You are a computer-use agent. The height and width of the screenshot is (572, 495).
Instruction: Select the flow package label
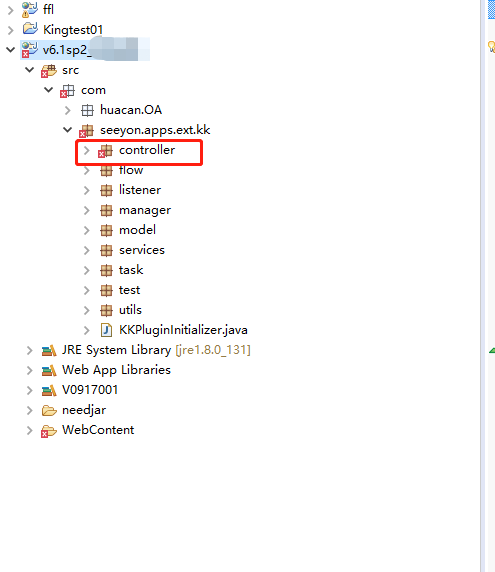(x=131, y=170)
